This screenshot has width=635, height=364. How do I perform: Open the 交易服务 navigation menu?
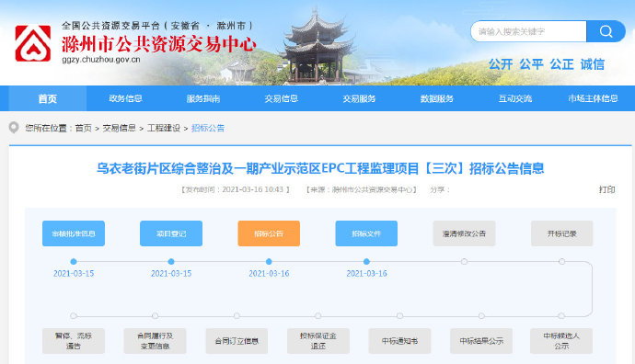[359, 98]
